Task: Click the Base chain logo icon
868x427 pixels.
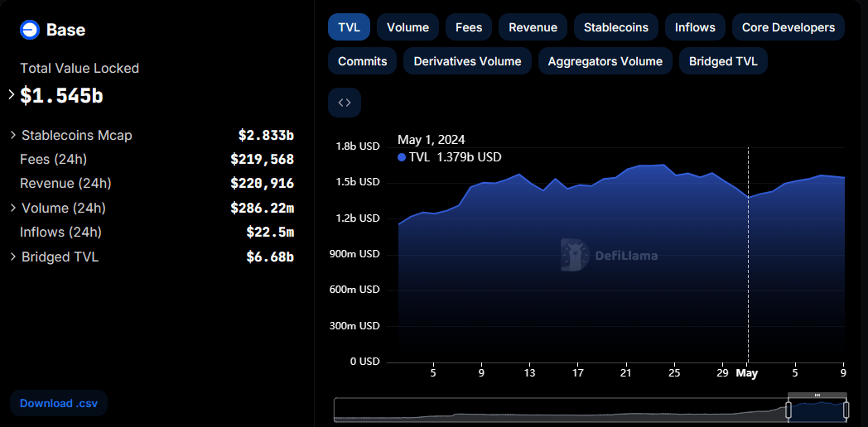Action: pyautogui.click(x=29, y=30)
